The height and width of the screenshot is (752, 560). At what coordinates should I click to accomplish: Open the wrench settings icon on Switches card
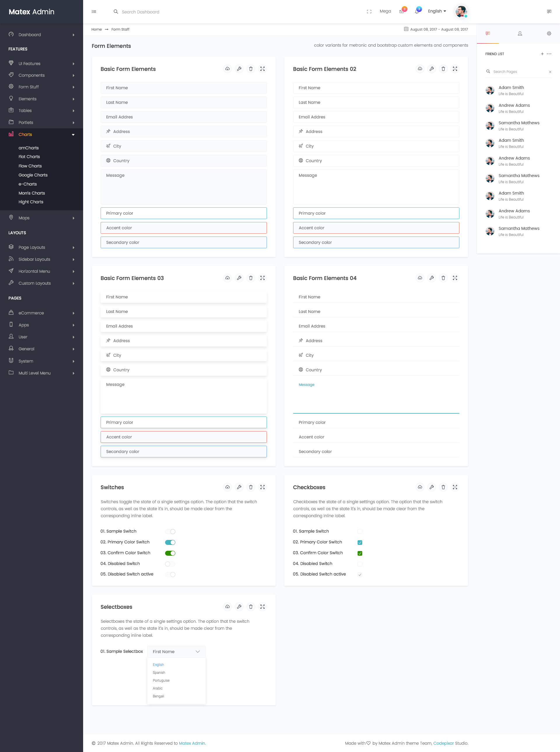pos(239,487)
